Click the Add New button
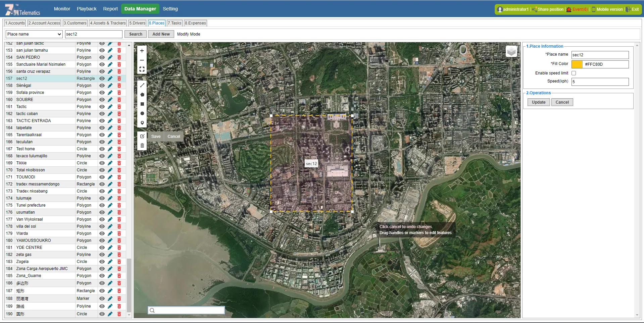 [x=161, y=34]
